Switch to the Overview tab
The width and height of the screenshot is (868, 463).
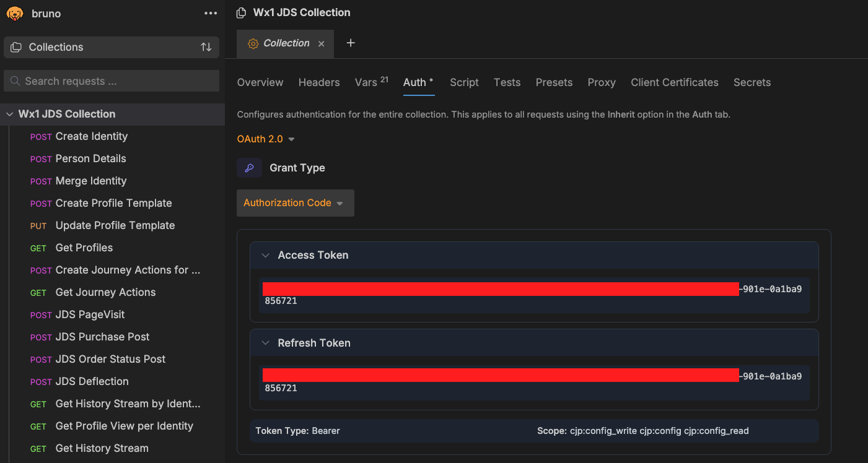click(260, 82)
